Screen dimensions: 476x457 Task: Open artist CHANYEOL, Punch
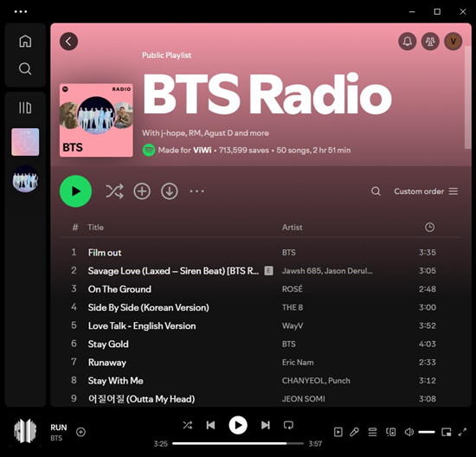click(x=316, y=381)
